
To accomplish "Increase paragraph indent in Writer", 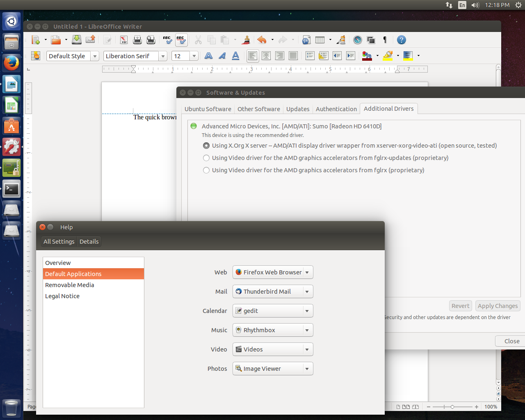I will [351, 56].
